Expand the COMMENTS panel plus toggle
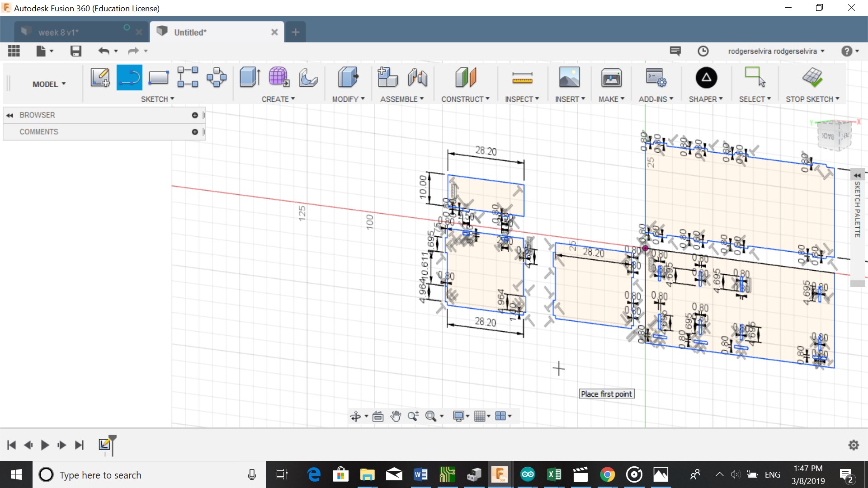This screenshot has width=868, height=488. click(x=195, y=132)
